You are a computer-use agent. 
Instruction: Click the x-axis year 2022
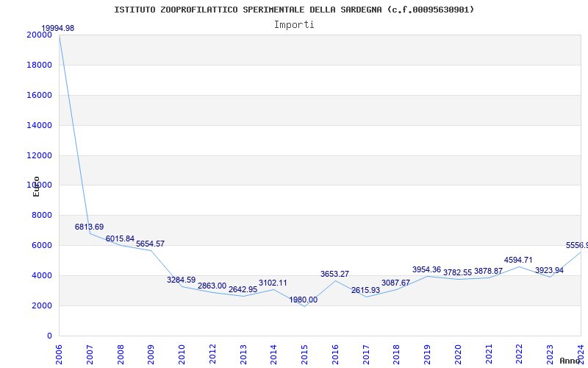[x=520, y=355]
